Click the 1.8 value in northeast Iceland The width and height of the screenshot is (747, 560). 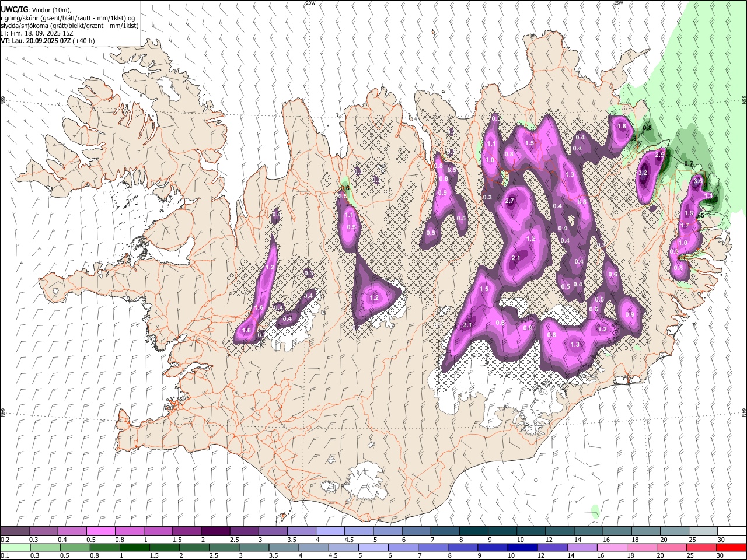[622, 127]
